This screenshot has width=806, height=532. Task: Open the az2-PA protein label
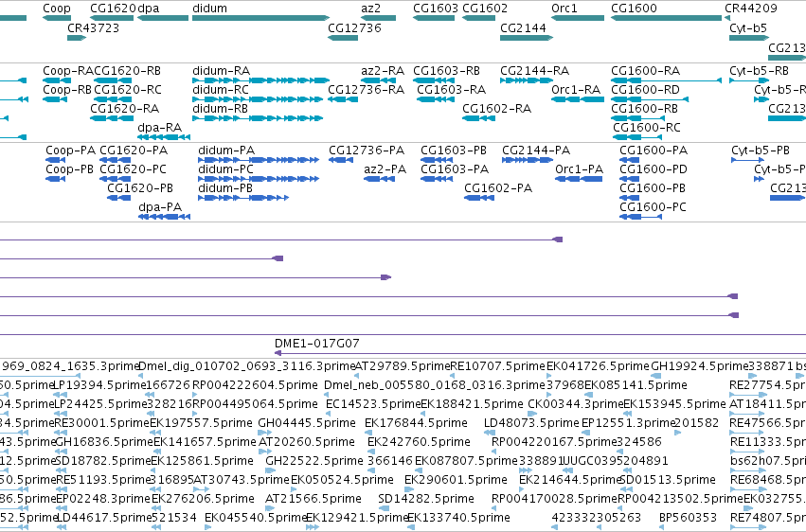pyautogui.click(x=385, y=169)
